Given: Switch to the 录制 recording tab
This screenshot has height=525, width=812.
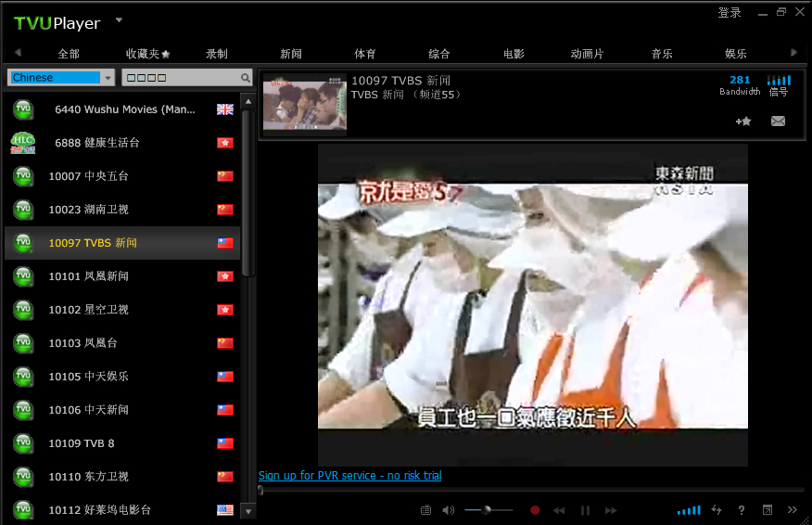Looking at the screenshot, I should pos(217,54).
